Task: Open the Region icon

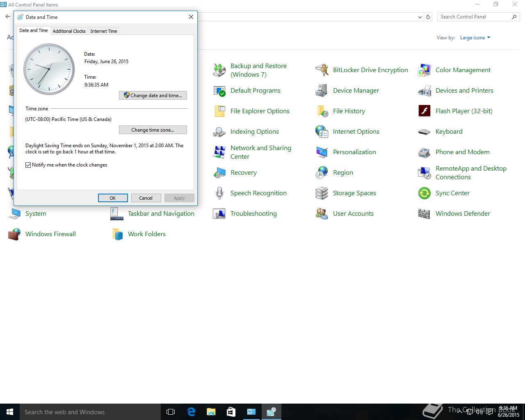Action: [x=322, y=173]
